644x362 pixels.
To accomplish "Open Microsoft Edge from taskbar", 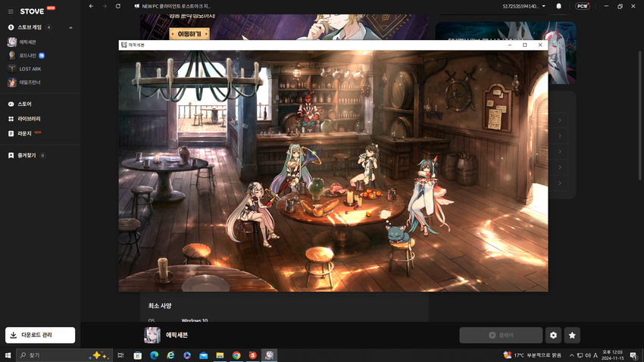I will [x=154, y=355].
